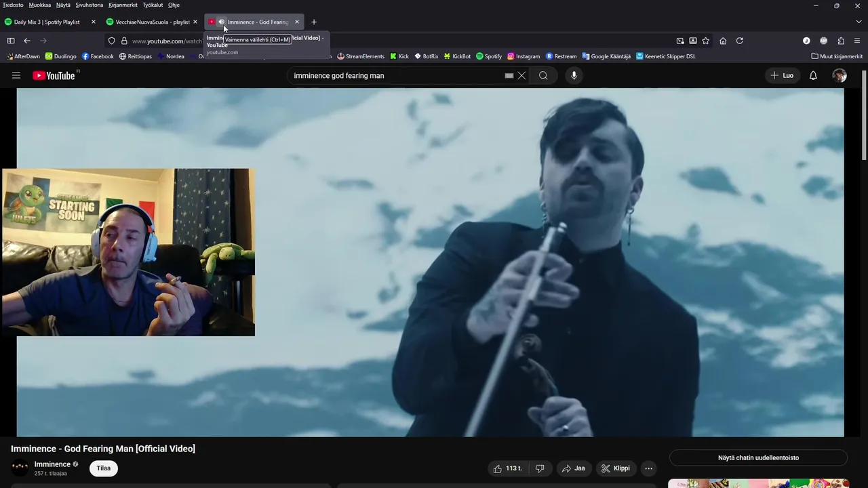Subscribe with the Tilaa button

pos(103,468)
